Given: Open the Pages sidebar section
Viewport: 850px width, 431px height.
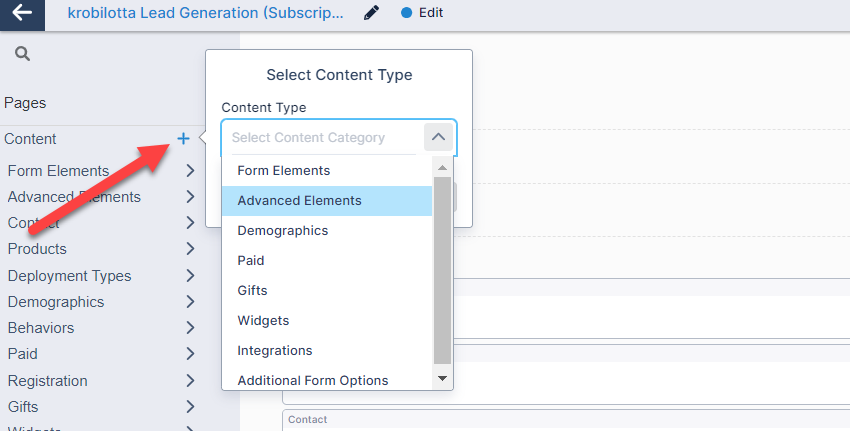Looking at the screenshot, I should (25, 103).
